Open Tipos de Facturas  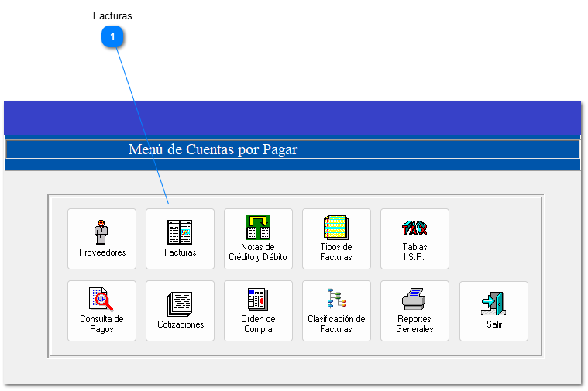point(336,238)
